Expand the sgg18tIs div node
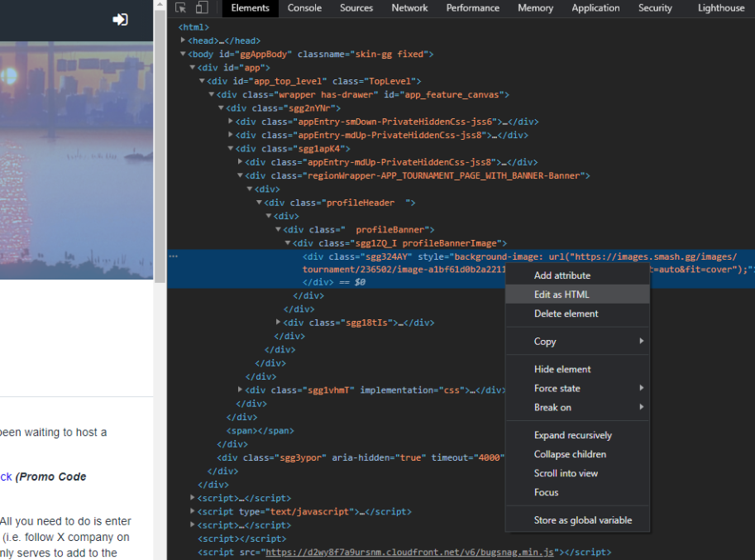755x560 pixels. (279, 323)
